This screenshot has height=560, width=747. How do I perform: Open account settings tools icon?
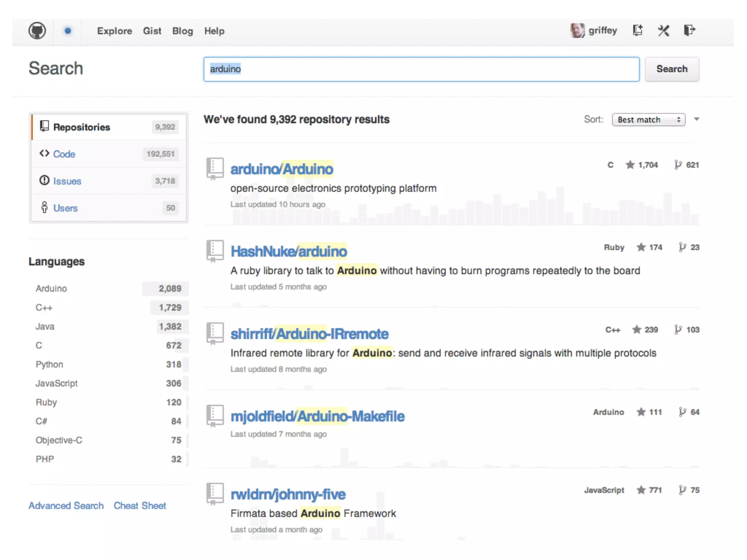tap(663, 31)
